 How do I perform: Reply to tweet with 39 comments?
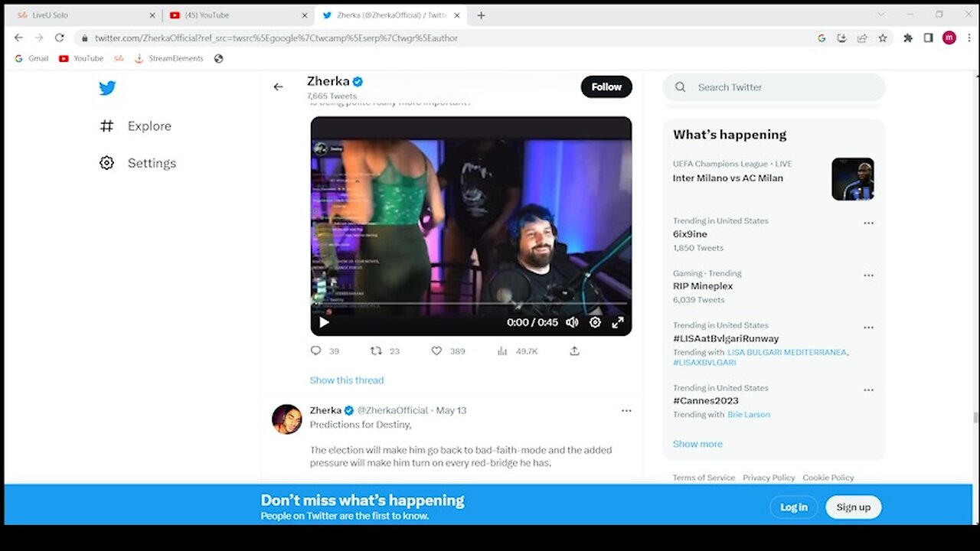point(315,350)
